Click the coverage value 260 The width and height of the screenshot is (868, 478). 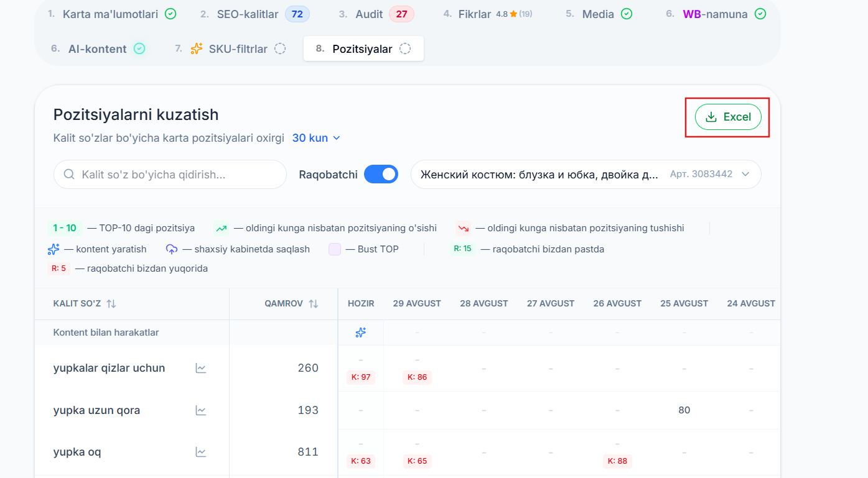click(308, 368)
